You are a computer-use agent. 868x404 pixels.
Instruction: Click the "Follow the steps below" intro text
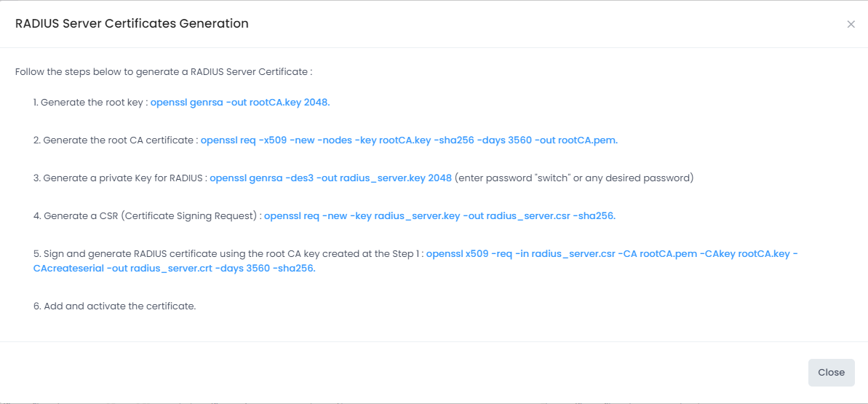tap(163, 72)
